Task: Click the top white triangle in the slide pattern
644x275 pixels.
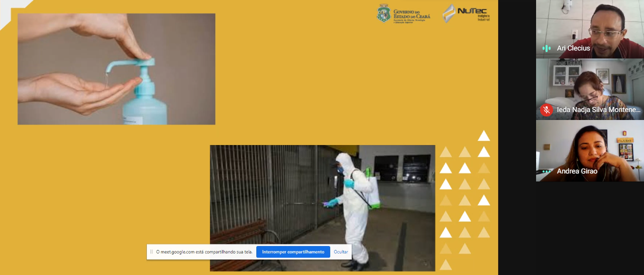Action: [x=483, y=135]
